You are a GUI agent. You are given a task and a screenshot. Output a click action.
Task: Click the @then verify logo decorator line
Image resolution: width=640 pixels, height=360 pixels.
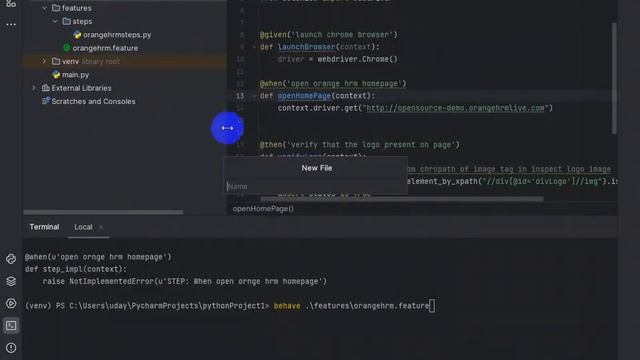(359, 145)
